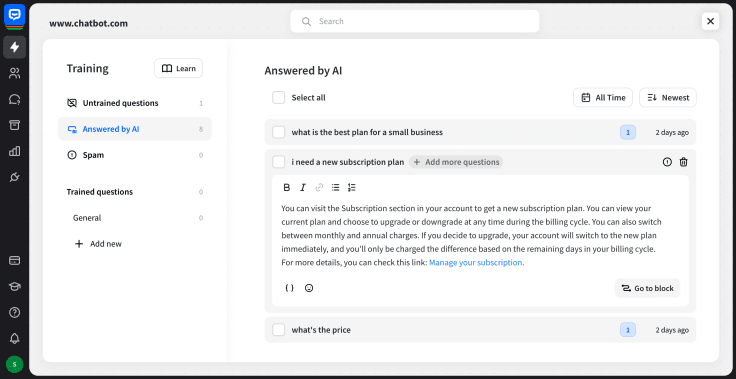Viewport: 736px width, 379px height.
Task: Mark subscription question as spam icon
Action: (667, 162)
